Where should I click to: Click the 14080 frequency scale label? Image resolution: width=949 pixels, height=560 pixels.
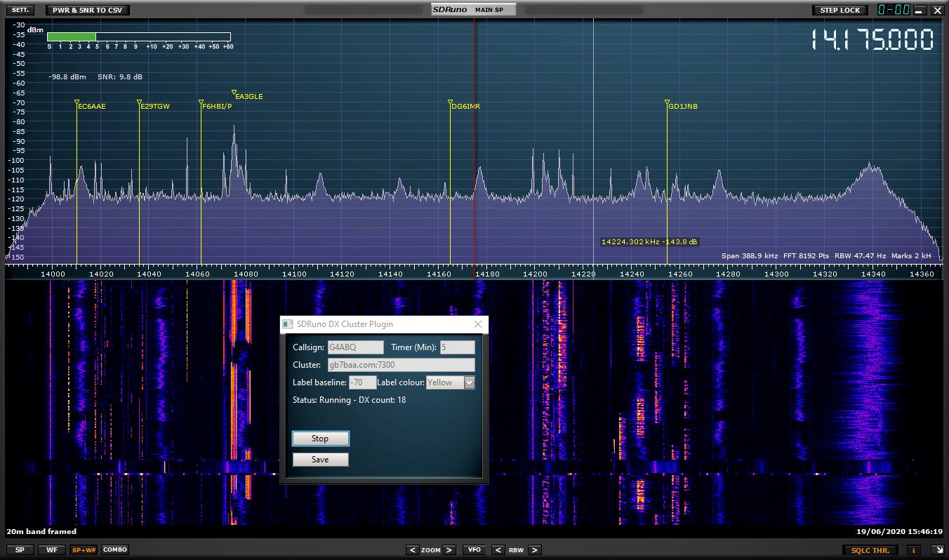(x=245, y=274)
